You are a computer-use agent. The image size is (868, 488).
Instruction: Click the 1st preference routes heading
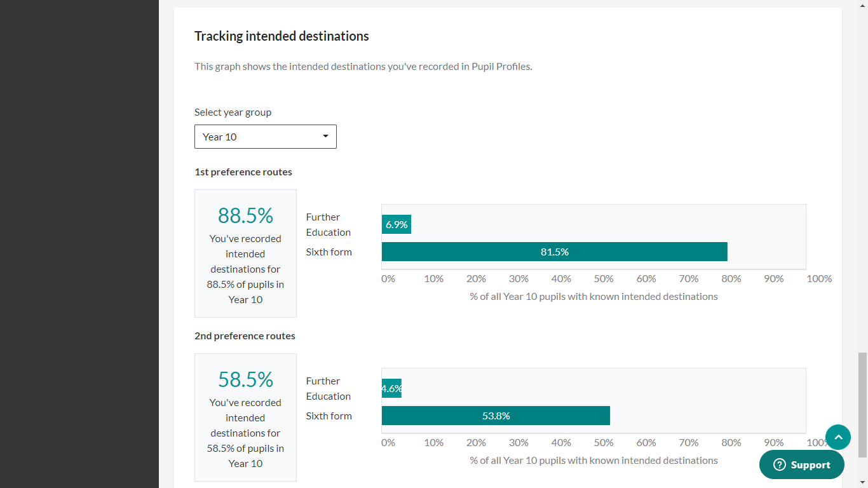point(243,172)
